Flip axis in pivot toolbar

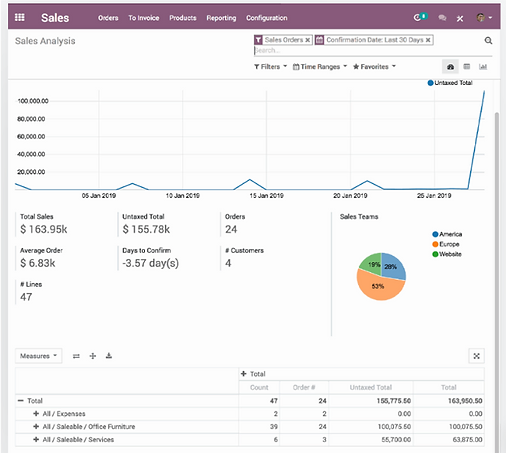click(76, 356)
